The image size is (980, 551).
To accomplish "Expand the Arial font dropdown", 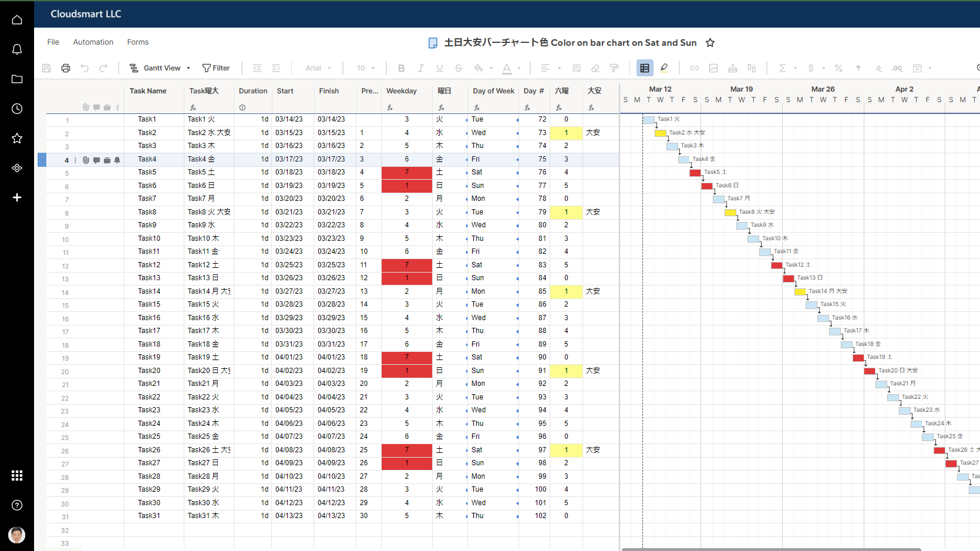I will point(318,68).
